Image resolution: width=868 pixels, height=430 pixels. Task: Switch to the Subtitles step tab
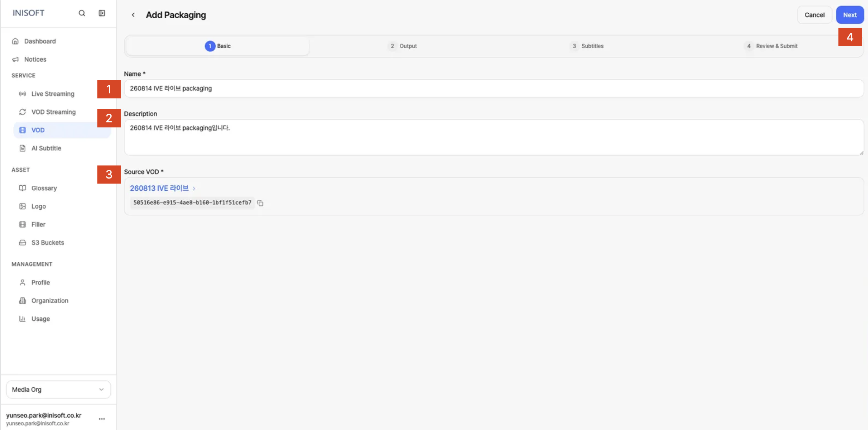(587, 46)
